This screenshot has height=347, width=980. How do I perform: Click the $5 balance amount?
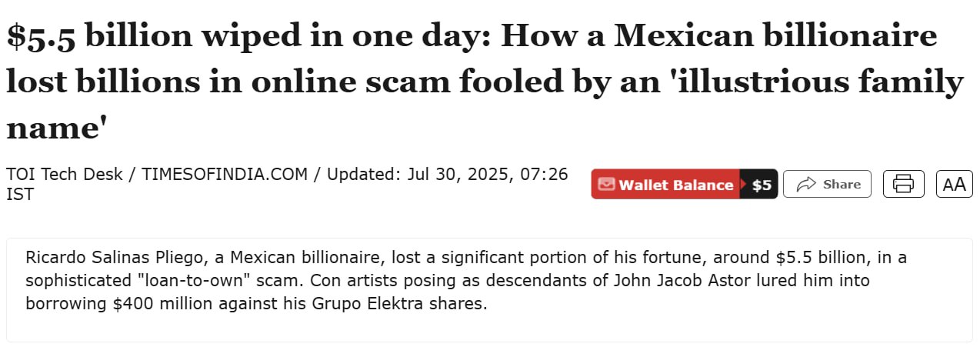tap(762, 185)
